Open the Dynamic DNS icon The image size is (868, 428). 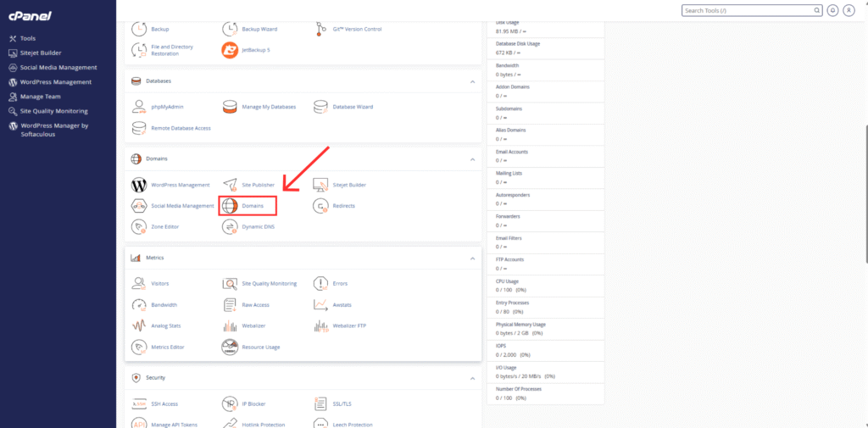[230, 226]
